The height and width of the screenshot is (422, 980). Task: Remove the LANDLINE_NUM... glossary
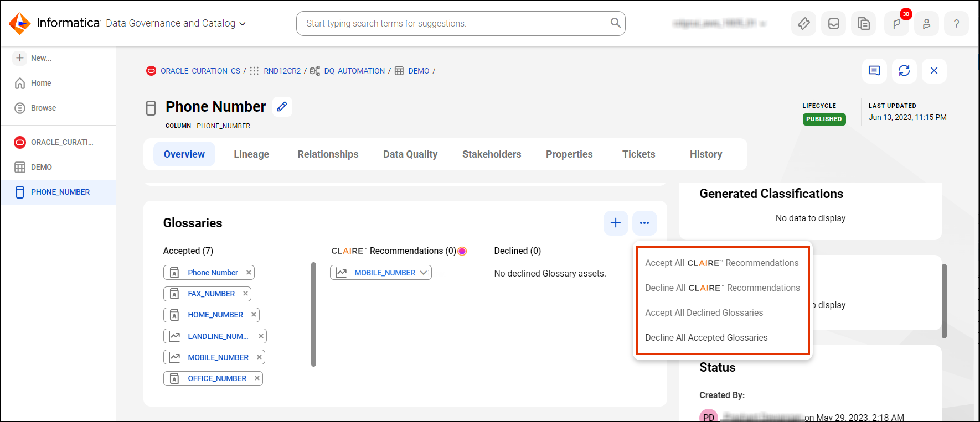click(261, 336)
